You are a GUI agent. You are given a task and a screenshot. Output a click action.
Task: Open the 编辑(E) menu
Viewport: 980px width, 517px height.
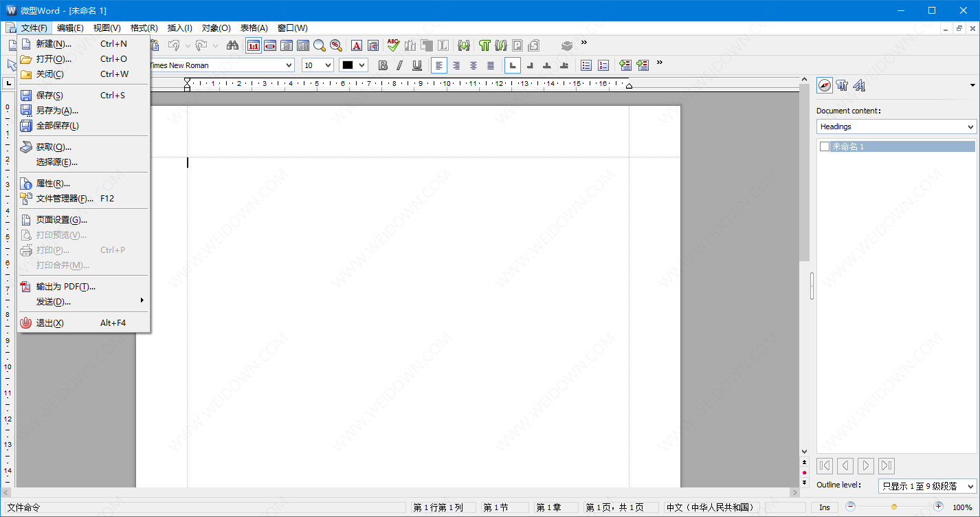click(70, 28)
